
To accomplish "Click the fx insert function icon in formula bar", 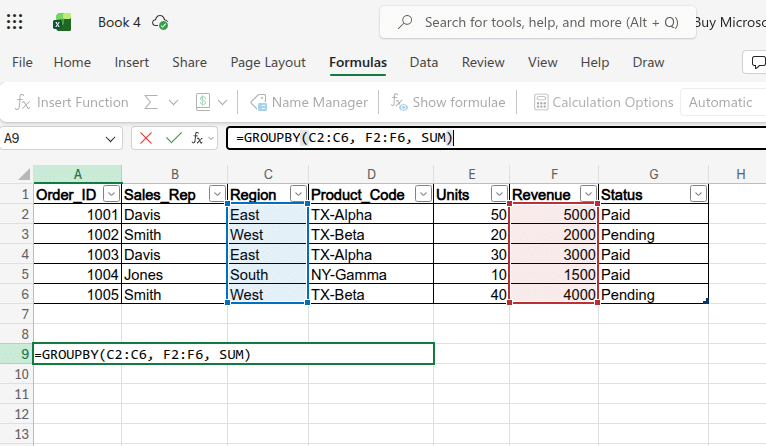I will (x=200, y=138).
